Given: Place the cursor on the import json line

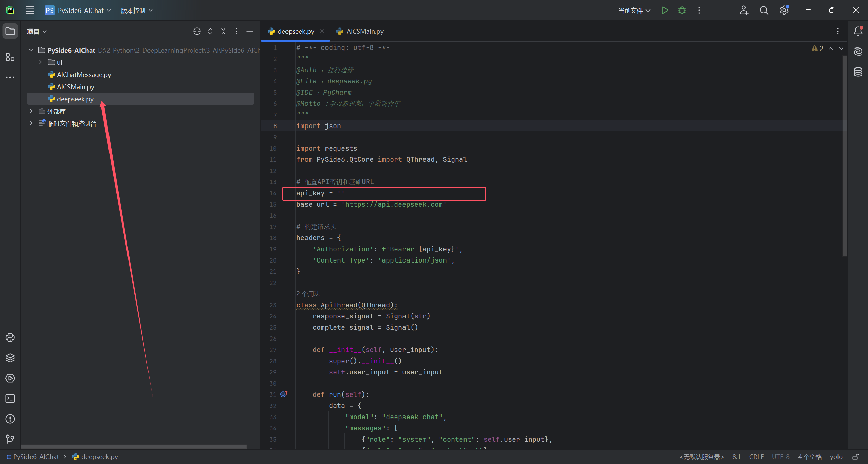Looking at the screenshot, I should pyautogui.click(x=319, y=126).
